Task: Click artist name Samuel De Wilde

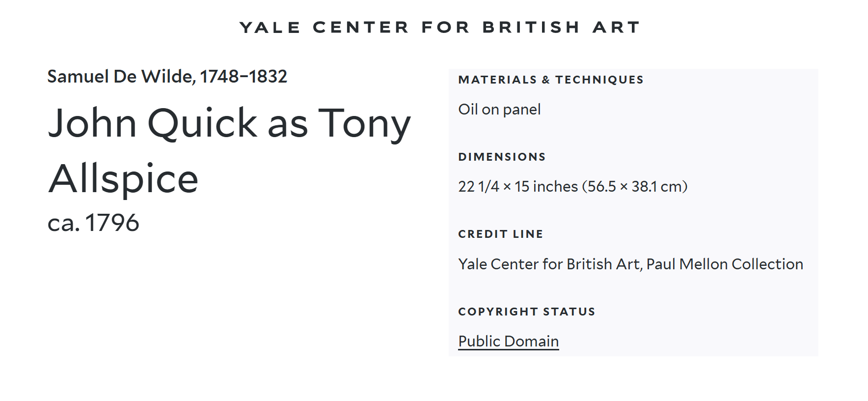Action: [x=121, y=77]
